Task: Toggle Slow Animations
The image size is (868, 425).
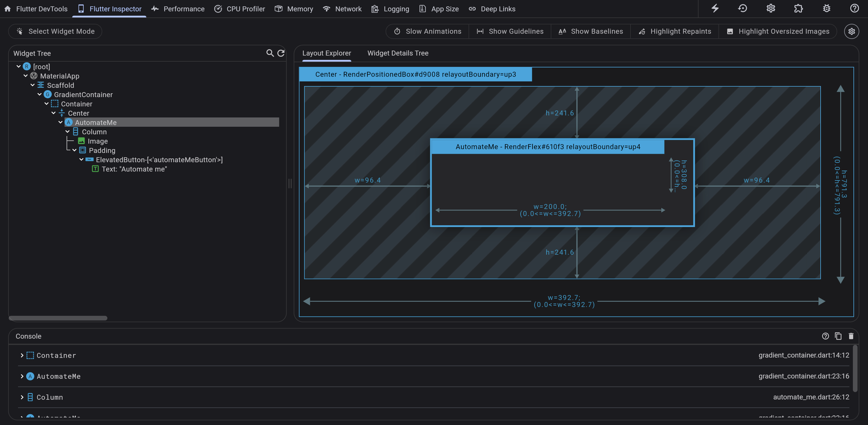Action: coord(427,31)
